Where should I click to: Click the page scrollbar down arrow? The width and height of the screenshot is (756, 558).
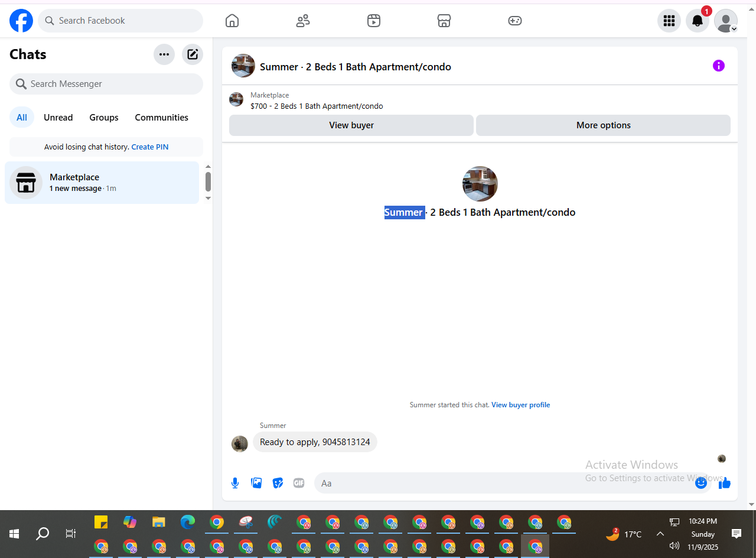point(751,504)
